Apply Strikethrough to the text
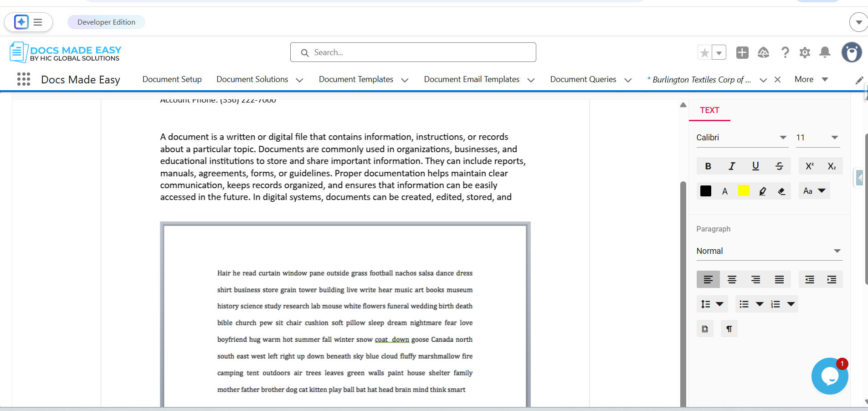The image size is (868, 411). [779, 166]
